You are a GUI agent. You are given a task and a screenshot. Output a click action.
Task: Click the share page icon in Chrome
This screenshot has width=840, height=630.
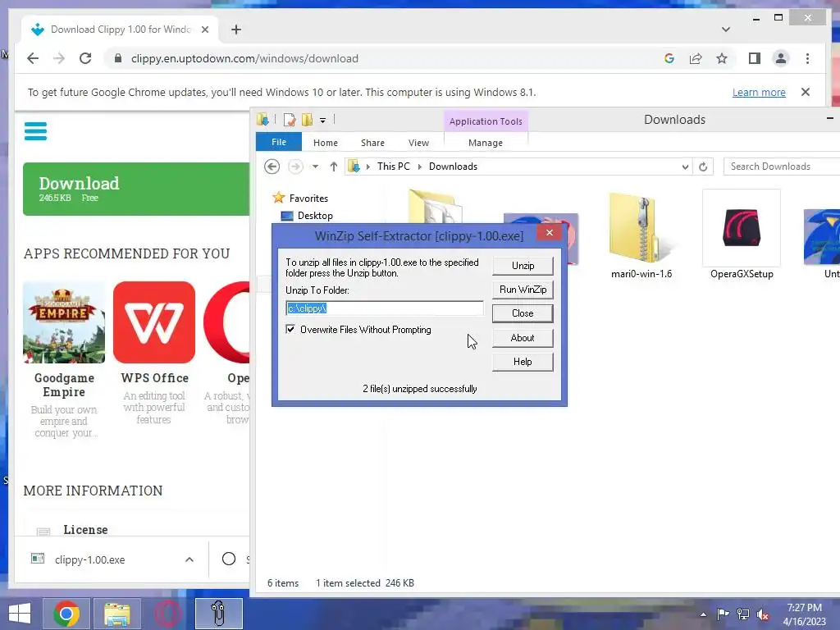click(x=696, y=58)
